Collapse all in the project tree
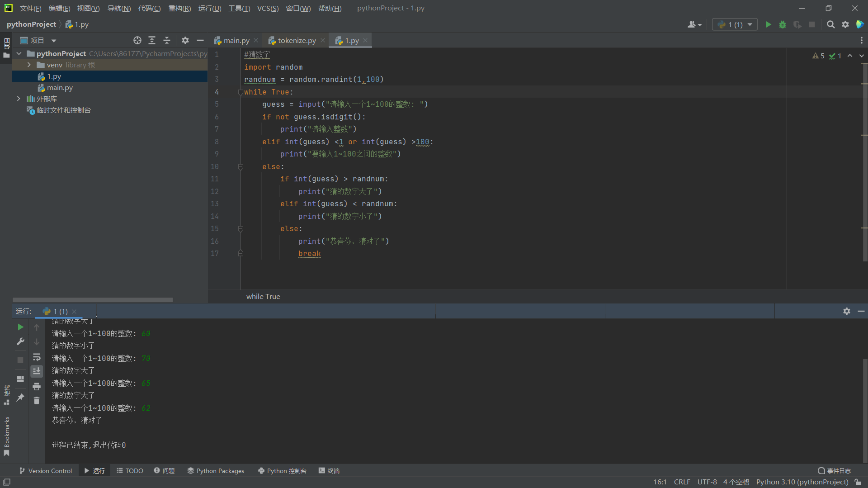 point(167,40)
